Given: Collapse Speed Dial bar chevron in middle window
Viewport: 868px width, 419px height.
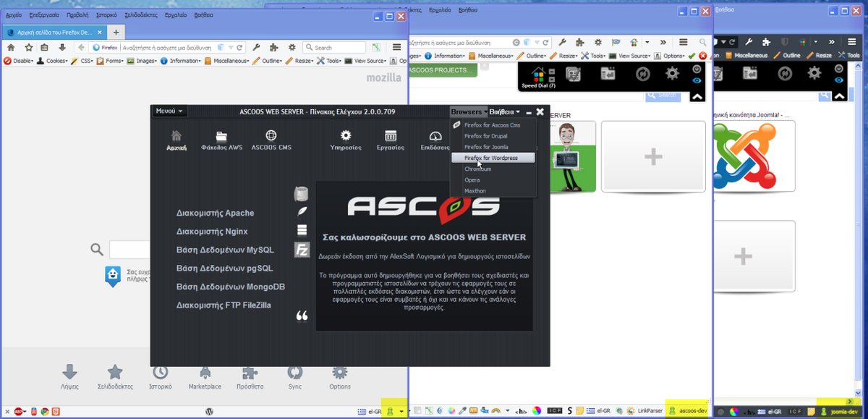Looking at the screenshot, I should (697, 96).
